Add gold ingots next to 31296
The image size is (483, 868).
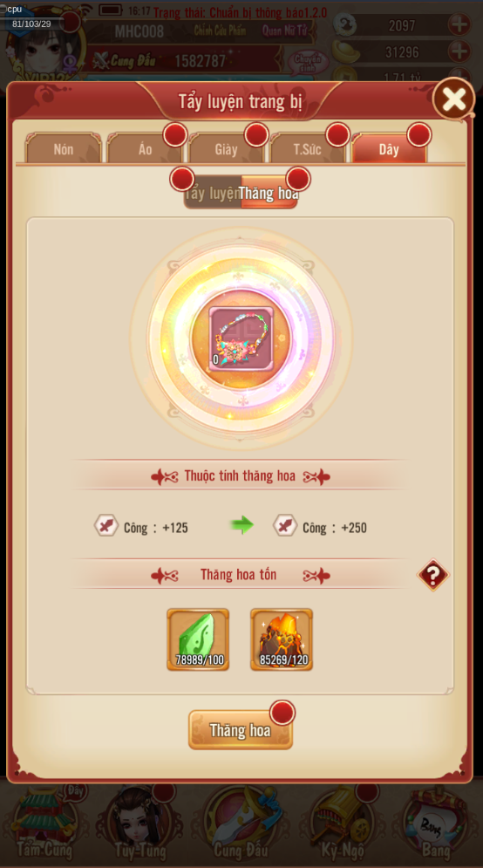coord(459,52)
